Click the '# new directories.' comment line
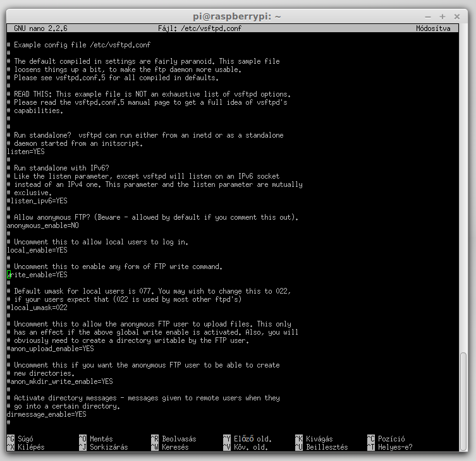476x461 pixels. pyautogui.click(x=40, y=373)
